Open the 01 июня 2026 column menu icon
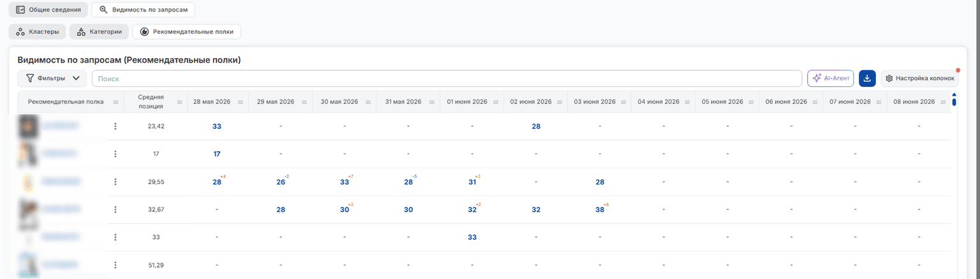Screen dimensions: 980x279 [496, 102]
